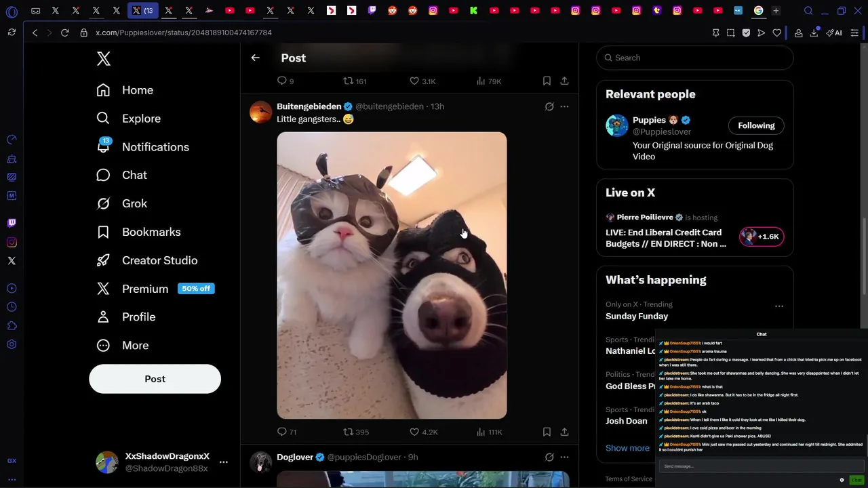This screenshot has height=488, width=868.
Task: Open Grok actions on Doglover post
Action: pos(549,457)
